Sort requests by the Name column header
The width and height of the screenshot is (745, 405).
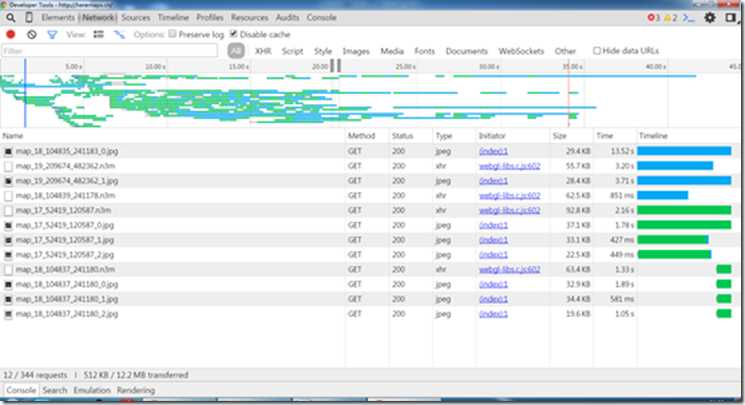click(x=172, y=136)
